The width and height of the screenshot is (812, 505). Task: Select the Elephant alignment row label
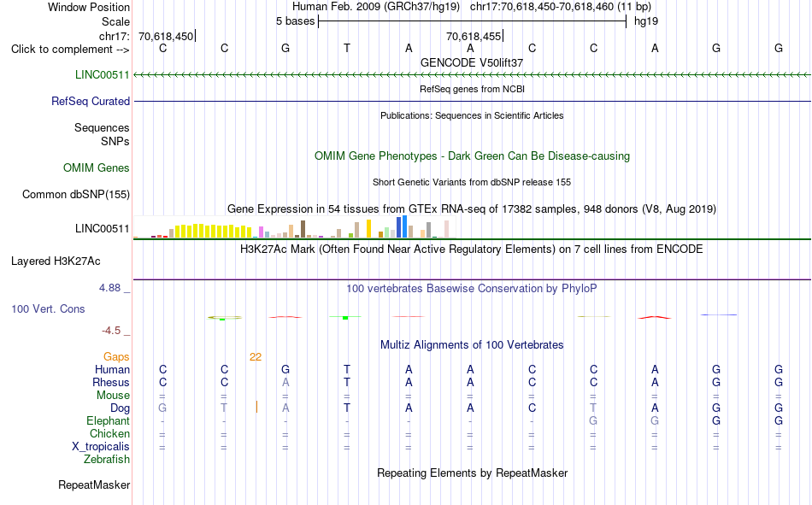pyautogui.click(x=108, y=420)
